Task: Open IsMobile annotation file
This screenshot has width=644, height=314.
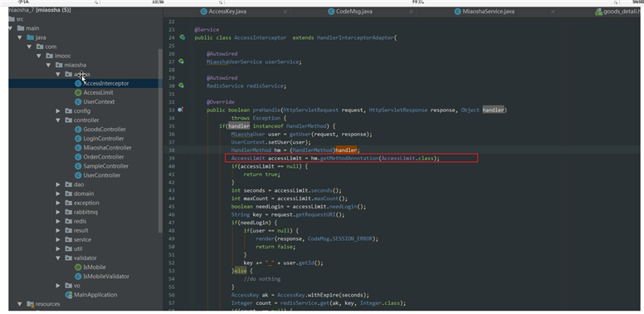Action: [x=95, y=267]
